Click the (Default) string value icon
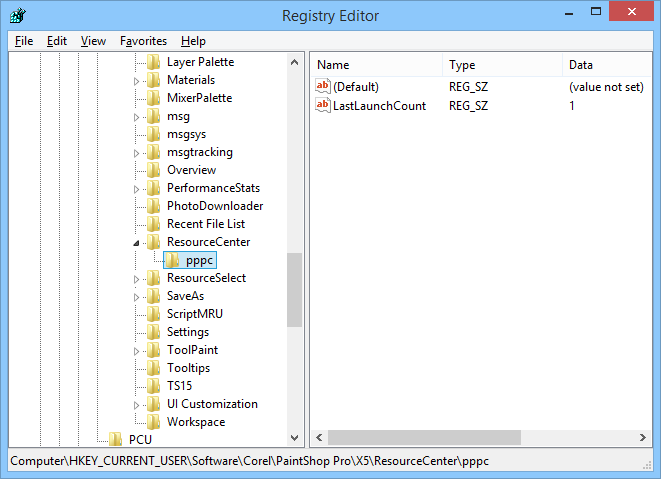The height and width of the screenshot is (479, 661). (322, 86)
